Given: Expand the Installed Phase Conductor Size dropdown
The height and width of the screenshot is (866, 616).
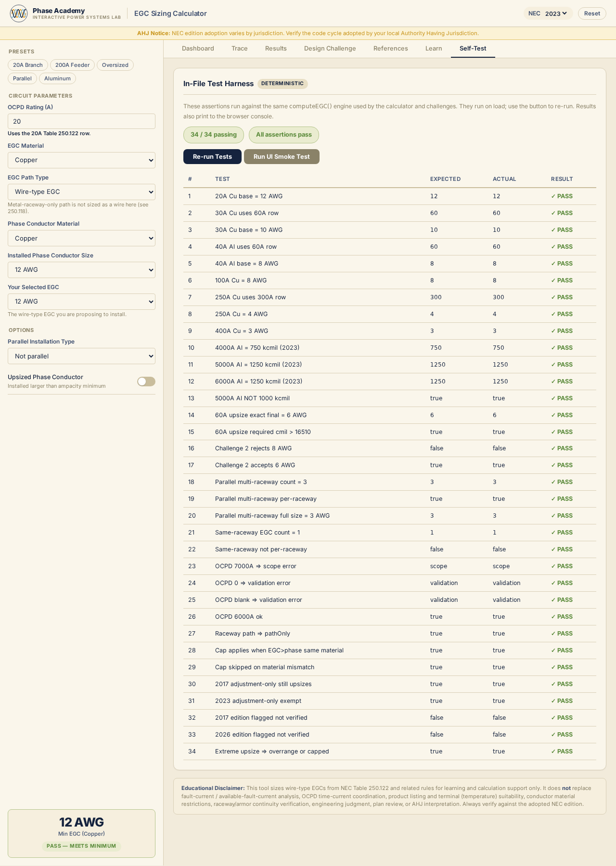Looking at the screenshot, I should 81,270.
